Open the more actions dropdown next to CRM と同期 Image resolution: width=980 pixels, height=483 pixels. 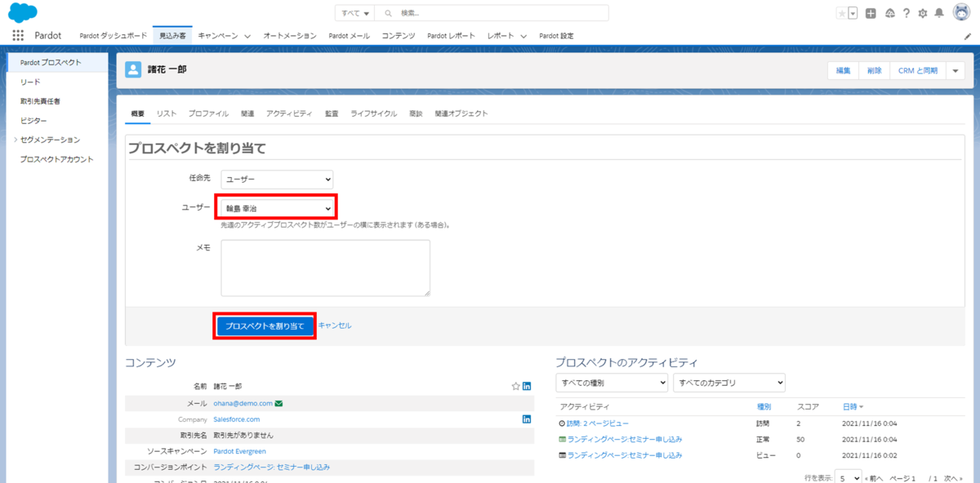(x=956, y=71)
